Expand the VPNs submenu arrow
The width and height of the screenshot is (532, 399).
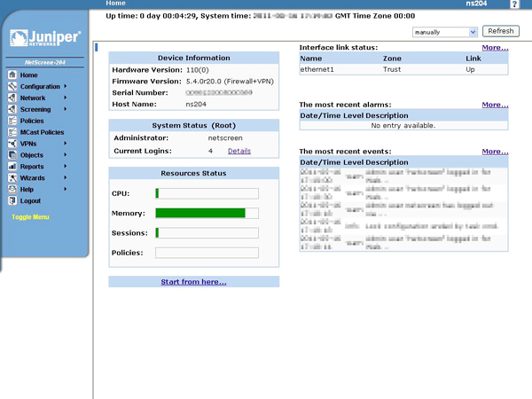65,143
